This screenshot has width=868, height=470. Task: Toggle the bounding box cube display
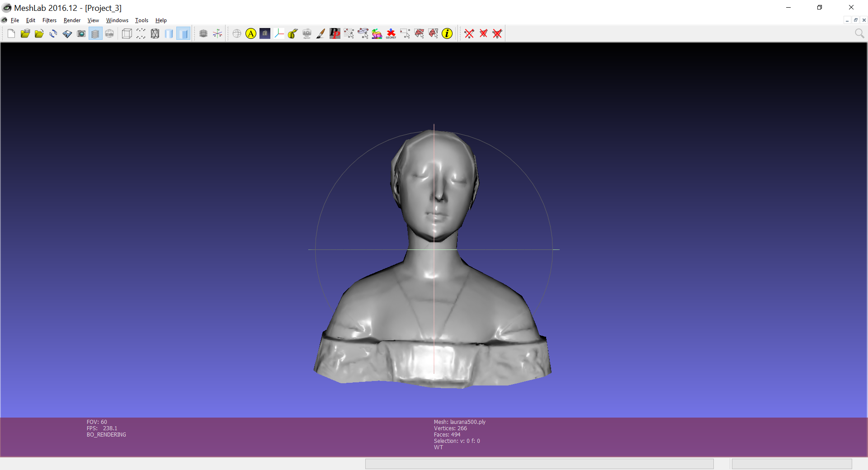click(x=127, y=33)
